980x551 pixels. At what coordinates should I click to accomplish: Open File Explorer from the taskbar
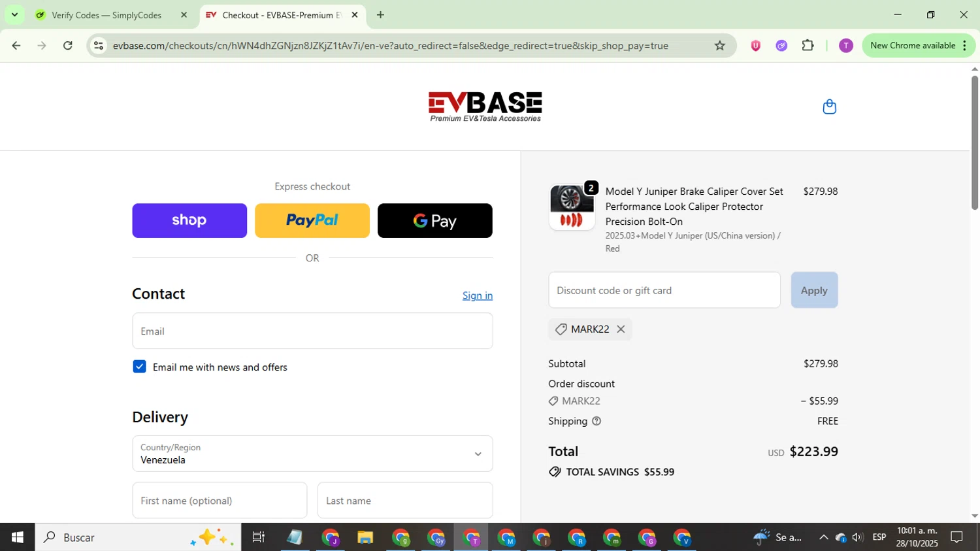365,537
